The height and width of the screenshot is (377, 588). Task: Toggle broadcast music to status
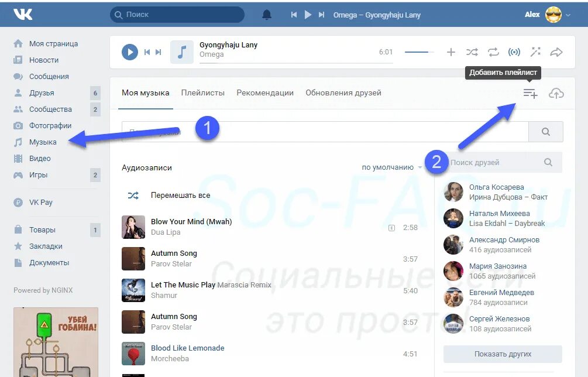tap(514, 52)
